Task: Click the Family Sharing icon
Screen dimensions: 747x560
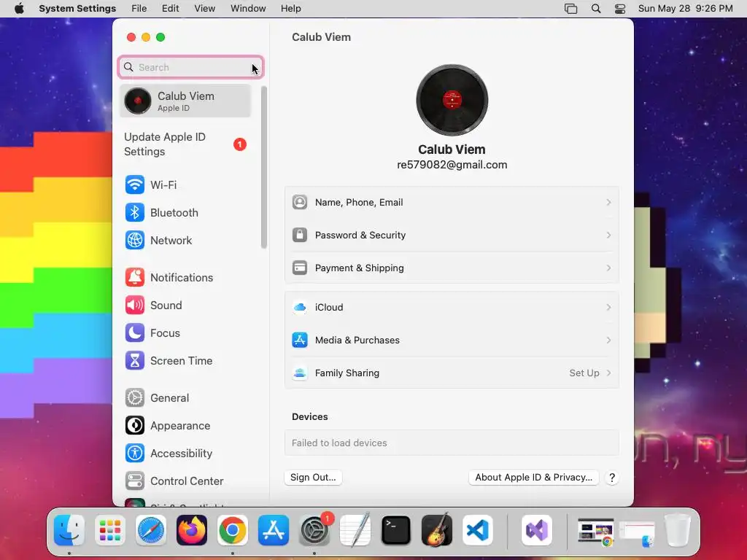Action: coord(300,373)
